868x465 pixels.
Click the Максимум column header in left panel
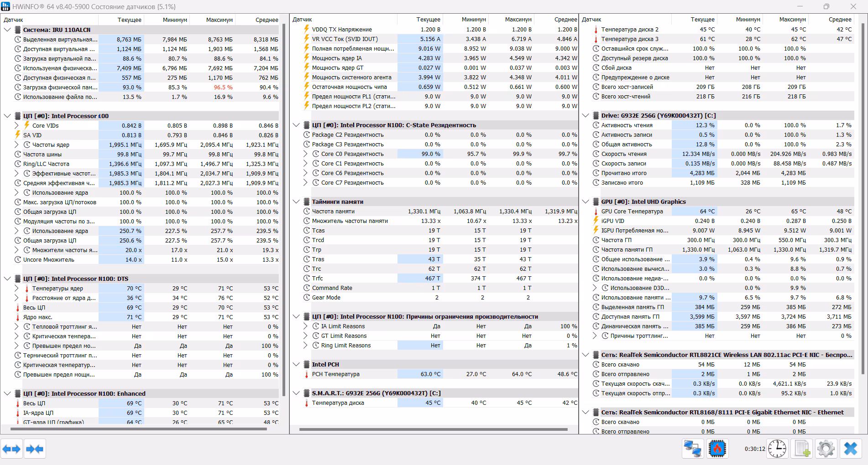point(219,20)
